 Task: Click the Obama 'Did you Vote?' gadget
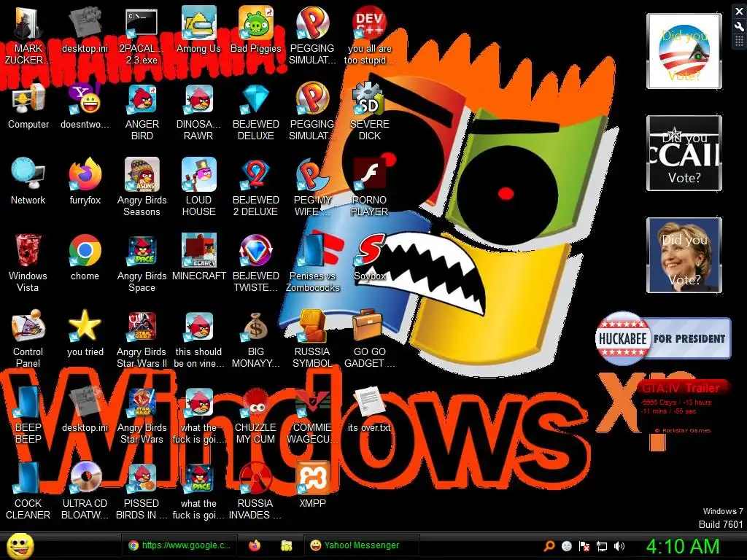(684, 51)
